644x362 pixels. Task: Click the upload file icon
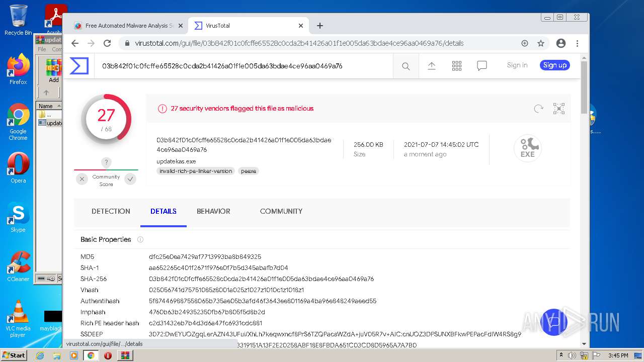(x=432, y=66)
